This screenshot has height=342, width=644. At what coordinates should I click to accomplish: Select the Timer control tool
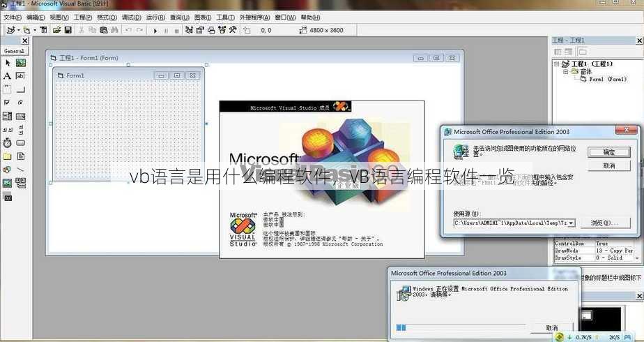8,142
